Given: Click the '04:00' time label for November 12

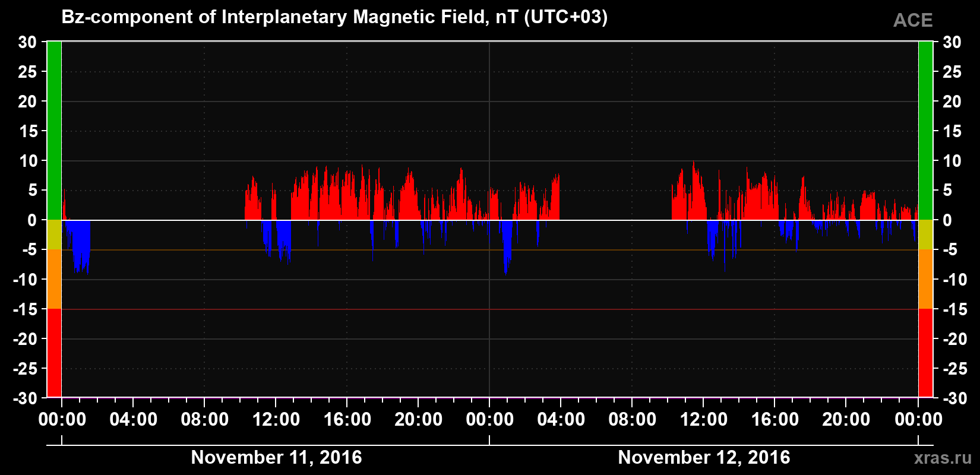Looking at the screenshot, I should point(561,420).
